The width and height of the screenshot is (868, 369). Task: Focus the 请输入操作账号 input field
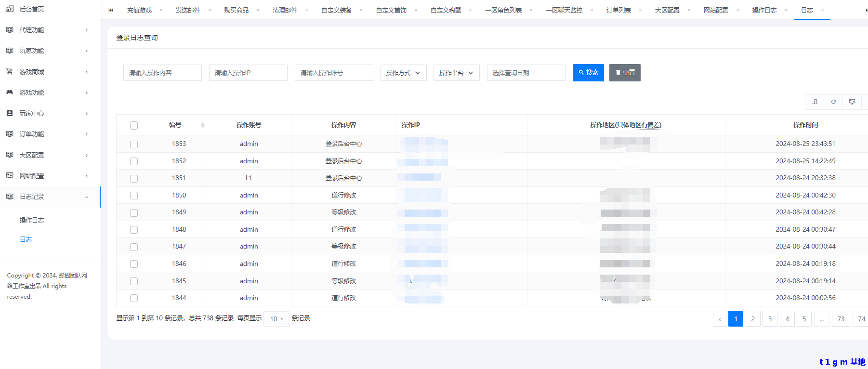click(x=334, y=73)
